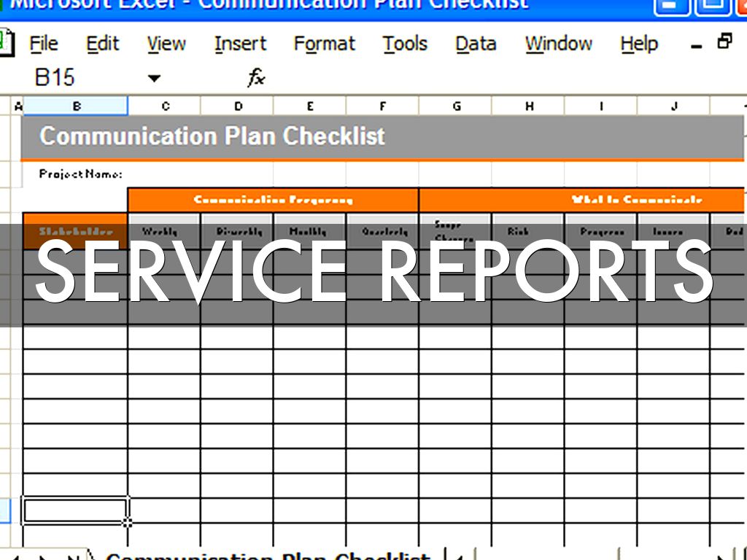Click the horizontal scrollbar right arrow
Image resolution: width=747 pixels, height=560 pixels.
[x=721, y=556]
